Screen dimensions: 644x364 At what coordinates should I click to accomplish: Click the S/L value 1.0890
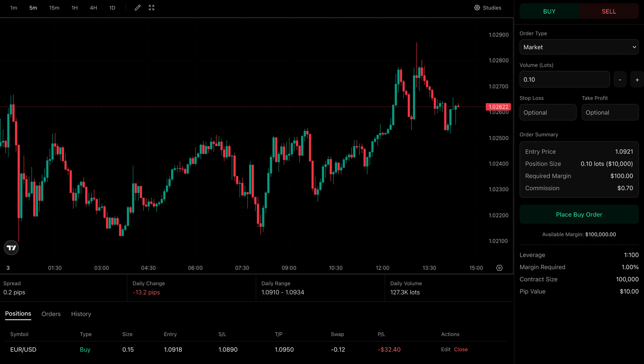point(228,350)
